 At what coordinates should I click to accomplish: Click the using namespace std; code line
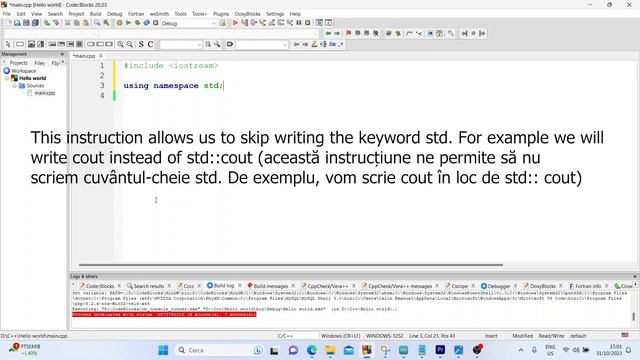(x=173, y=85)
